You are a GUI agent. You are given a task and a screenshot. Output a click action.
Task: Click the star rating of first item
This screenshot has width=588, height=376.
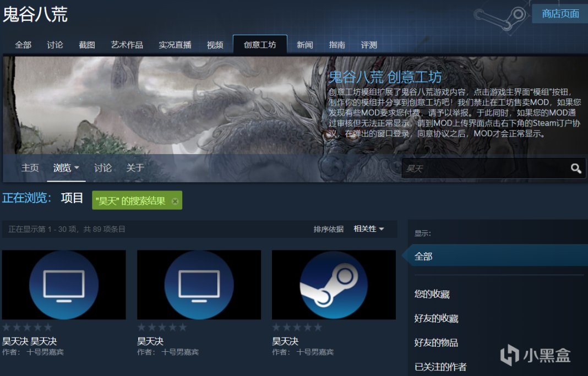27,327
